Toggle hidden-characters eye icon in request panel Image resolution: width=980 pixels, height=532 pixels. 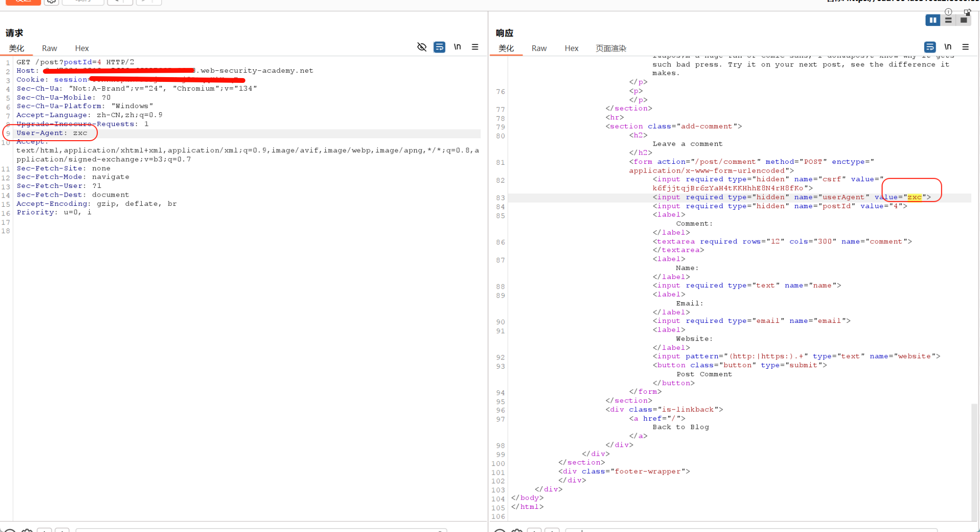click(x=422, y=47)
